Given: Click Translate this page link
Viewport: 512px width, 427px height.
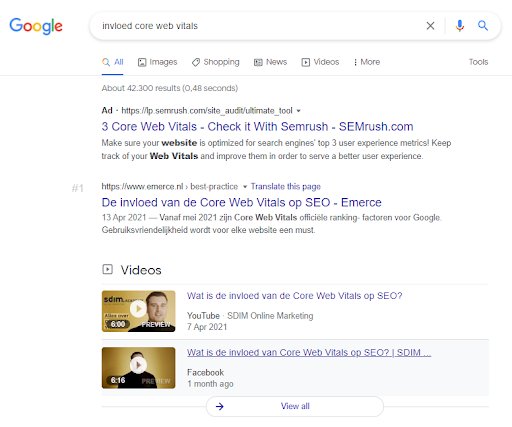Looking at the screenshot, I should click(x=286, y=186).
